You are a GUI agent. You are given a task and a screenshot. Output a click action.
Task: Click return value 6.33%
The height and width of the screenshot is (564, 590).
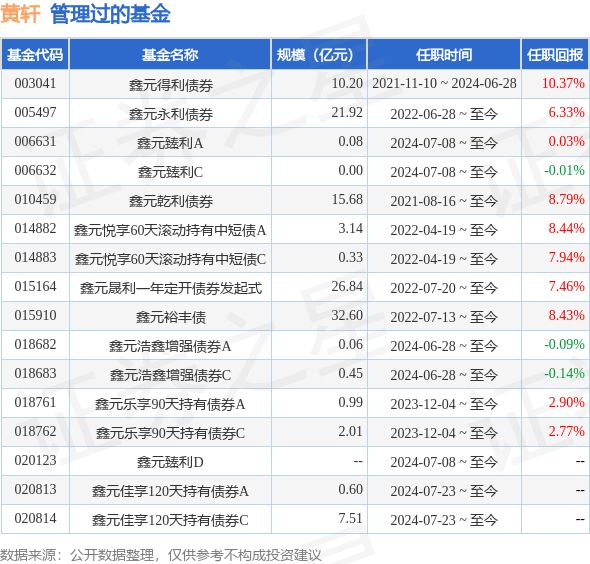[x=566, y=112]
